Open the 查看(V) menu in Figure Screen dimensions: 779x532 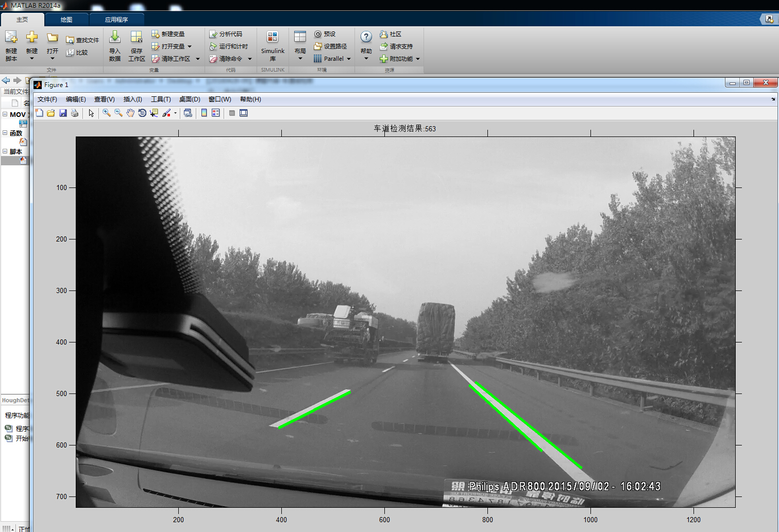click(x=105, y=99)
